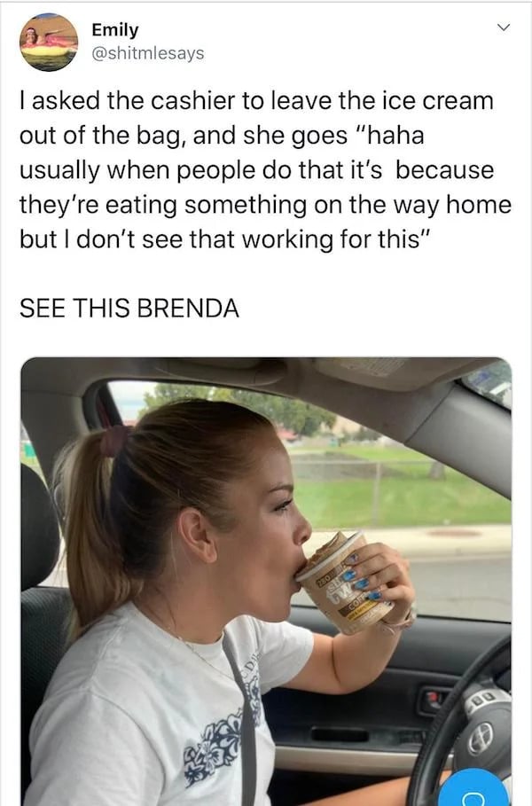The image size is (532, 806).
Task: Visit the @shitmlesays handle
Action: tap(147, 53)
